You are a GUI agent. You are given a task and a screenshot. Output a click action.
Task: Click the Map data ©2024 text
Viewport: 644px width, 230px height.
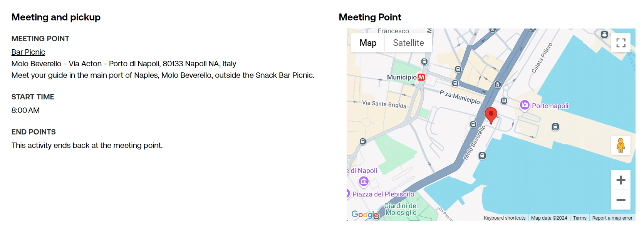click(x=549, y=218)
